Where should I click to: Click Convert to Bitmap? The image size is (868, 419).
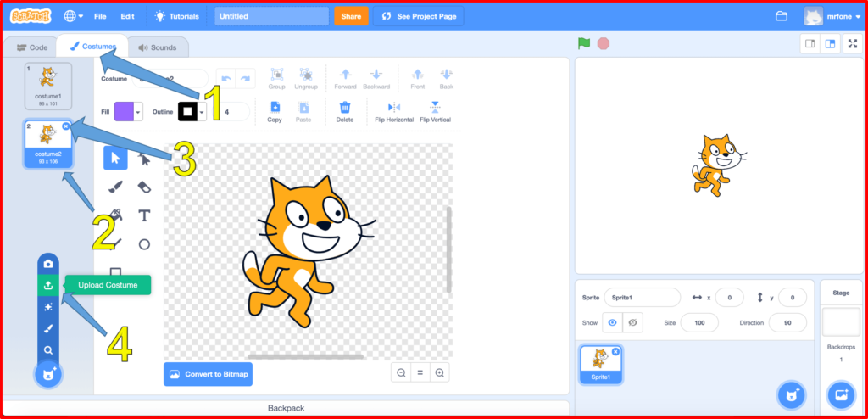pos(209,374)
